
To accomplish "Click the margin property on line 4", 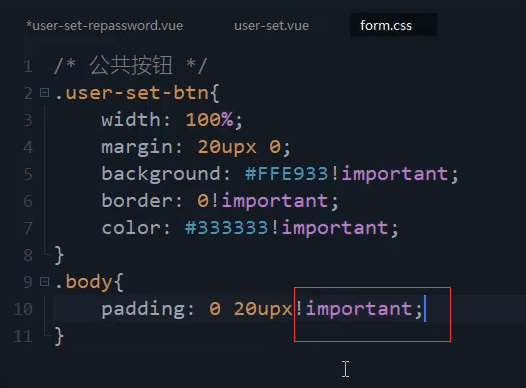I will tap(137, 147).
